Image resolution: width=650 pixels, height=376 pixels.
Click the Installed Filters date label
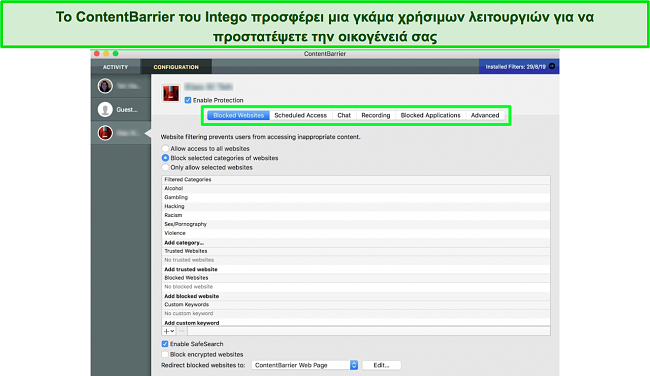coord(516,67)
